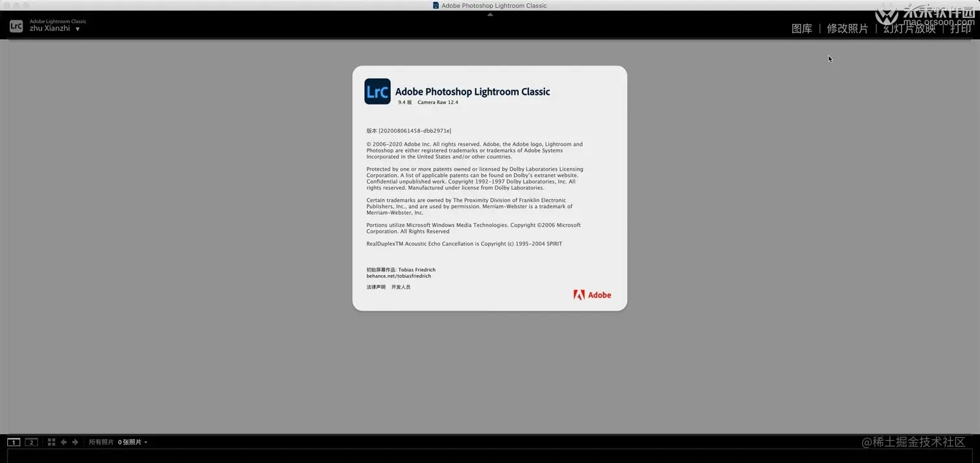
Task: Click the Camera Raw 12.4 label
Action: click(437, 102)
